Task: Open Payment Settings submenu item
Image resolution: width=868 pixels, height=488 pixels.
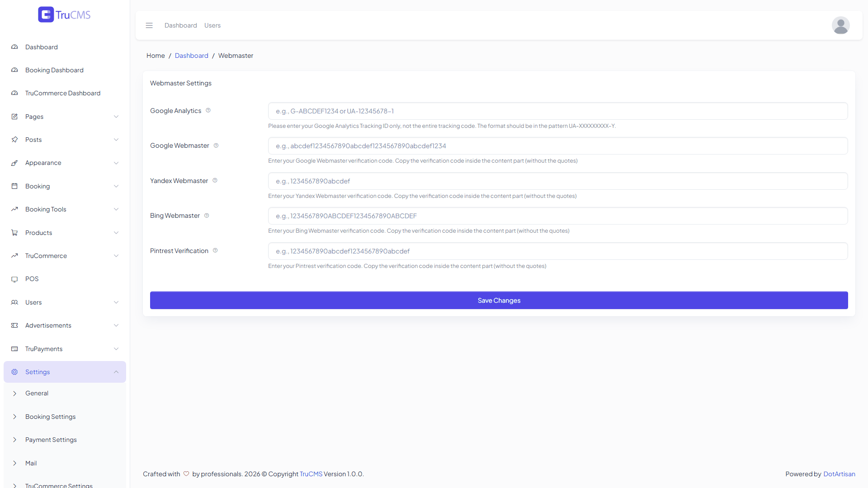Action: [65, 440]
